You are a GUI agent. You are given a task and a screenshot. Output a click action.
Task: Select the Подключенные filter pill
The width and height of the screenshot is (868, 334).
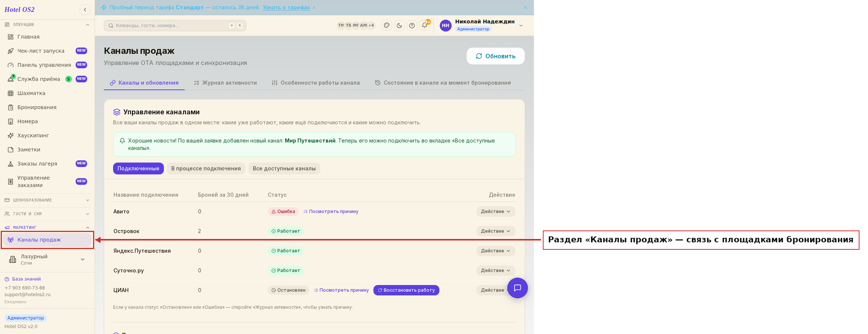click(x=138, y=168)
